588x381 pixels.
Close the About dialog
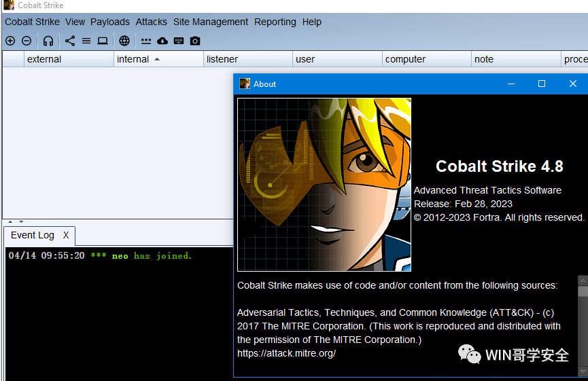[572, 84]
